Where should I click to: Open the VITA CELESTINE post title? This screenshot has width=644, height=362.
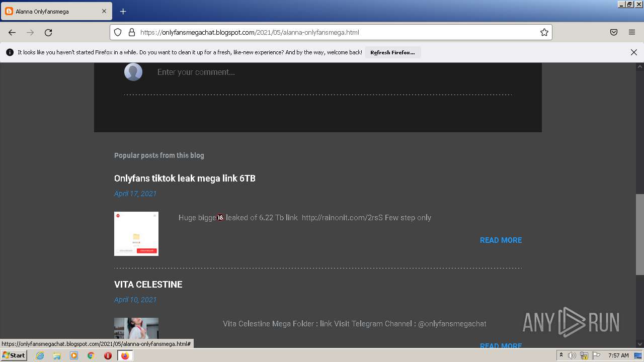(x=148, y=285)
